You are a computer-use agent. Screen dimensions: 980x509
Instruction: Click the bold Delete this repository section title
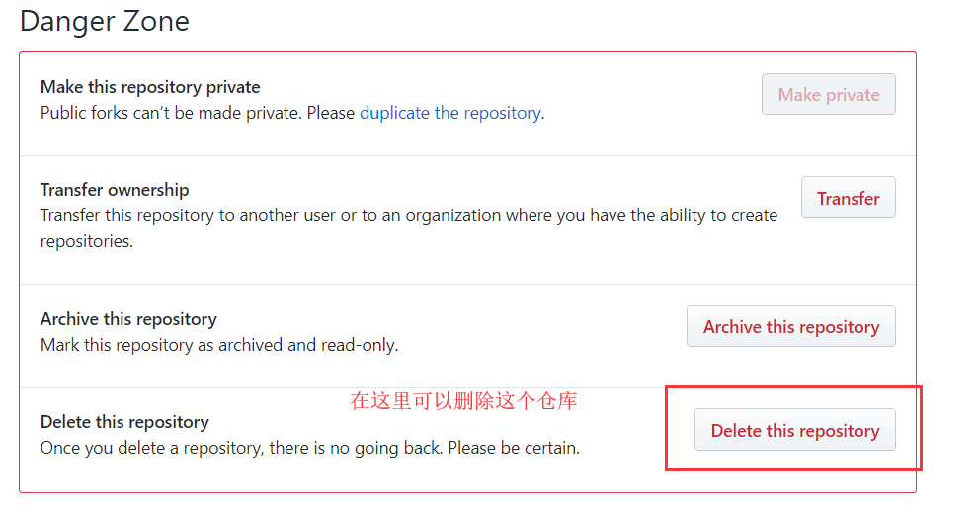124,422
